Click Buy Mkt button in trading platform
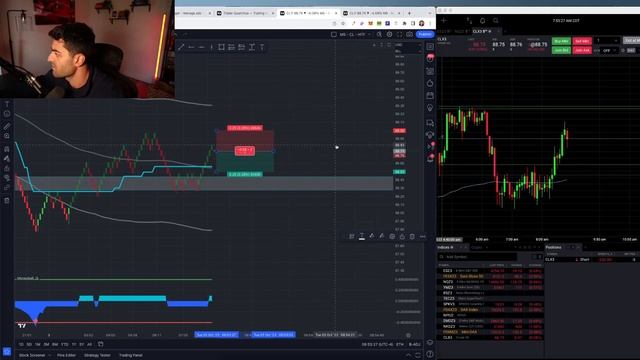640x360 pixels. 561,41
